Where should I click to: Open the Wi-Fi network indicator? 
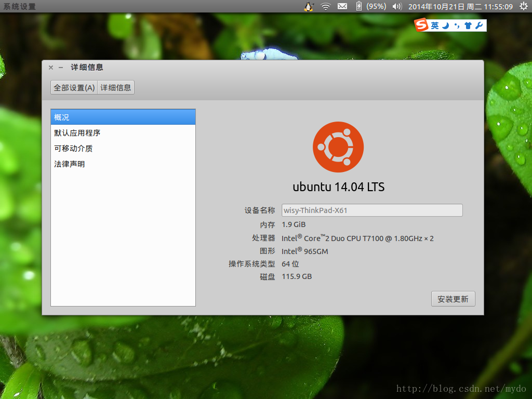[326, 6]
